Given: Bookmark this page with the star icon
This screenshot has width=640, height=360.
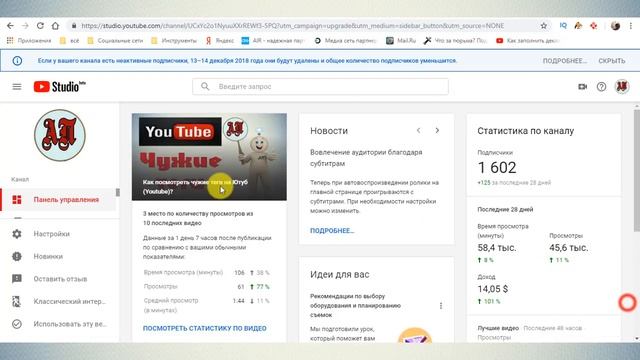Looking at the screenshot, I should pos(544,26).
